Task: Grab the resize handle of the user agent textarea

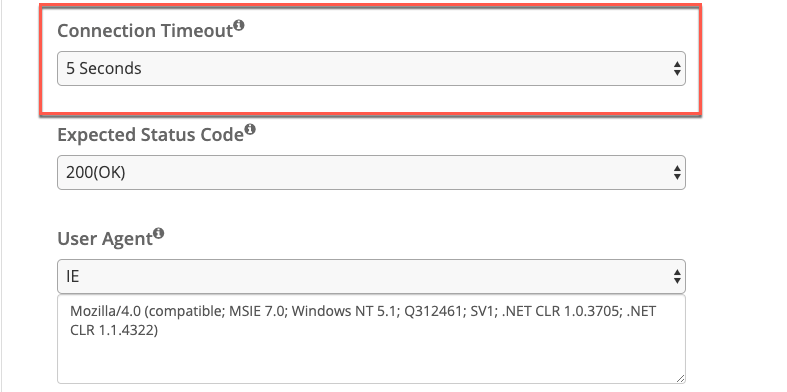Action: tap(680, 378)
